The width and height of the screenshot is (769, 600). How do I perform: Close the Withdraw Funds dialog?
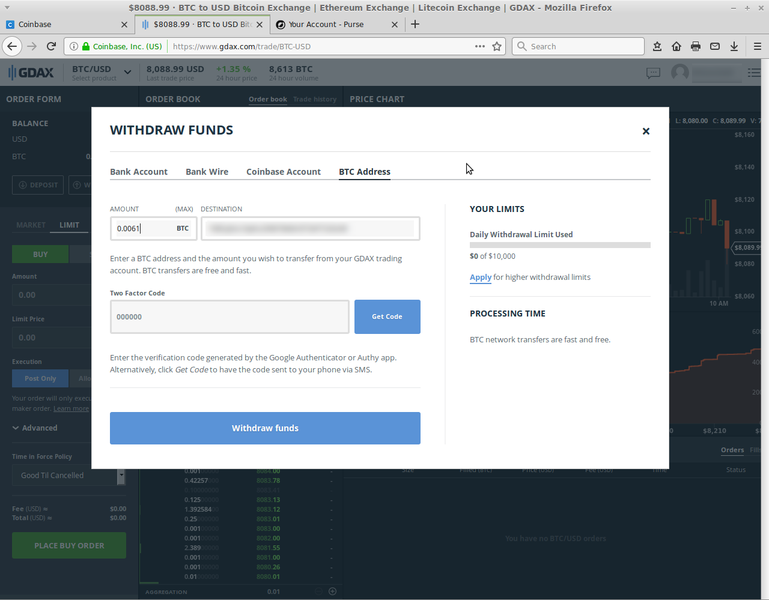pos(645,131)
